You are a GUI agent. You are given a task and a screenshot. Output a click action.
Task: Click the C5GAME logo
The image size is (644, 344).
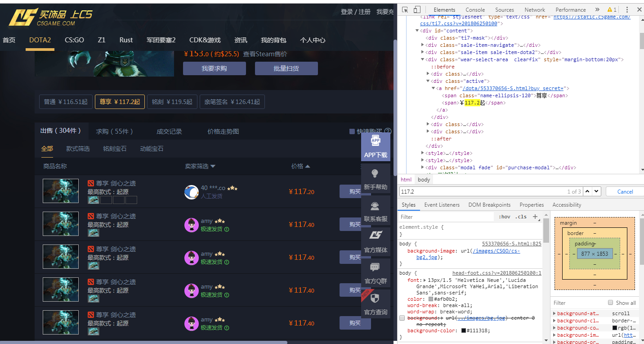click(50, 17)
